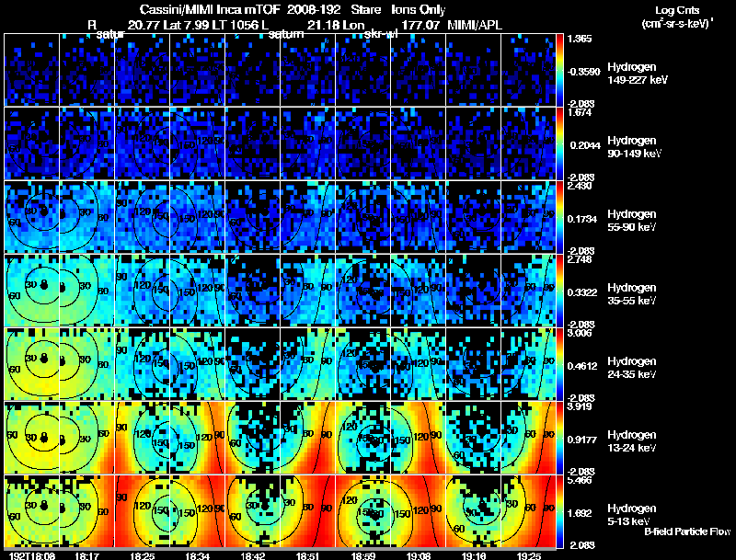Click the color bar beside Hydrogen 55-90 keV

click(559, 217)
